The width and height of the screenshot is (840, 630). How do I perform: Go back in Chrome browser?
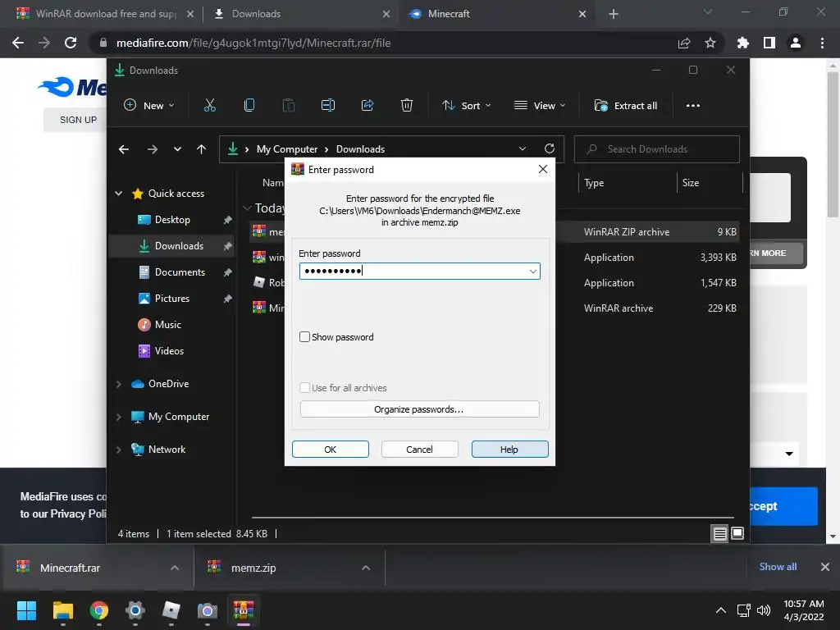[18, 43]
